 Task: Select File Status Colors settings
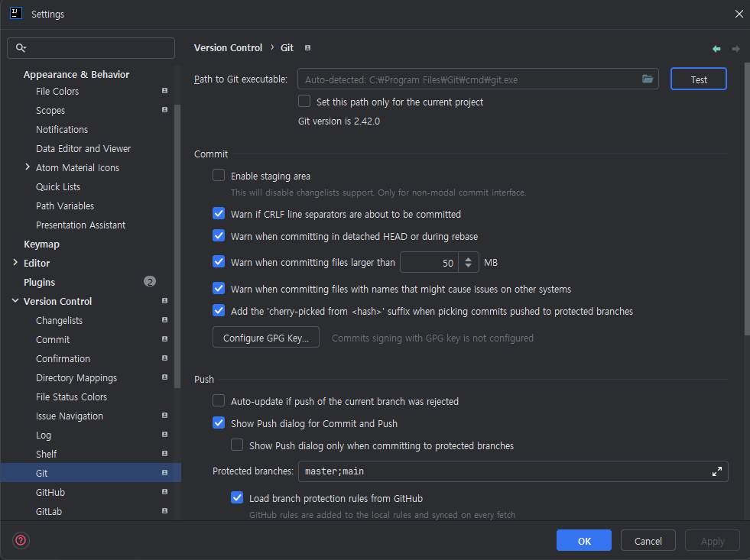coord(71,397)
